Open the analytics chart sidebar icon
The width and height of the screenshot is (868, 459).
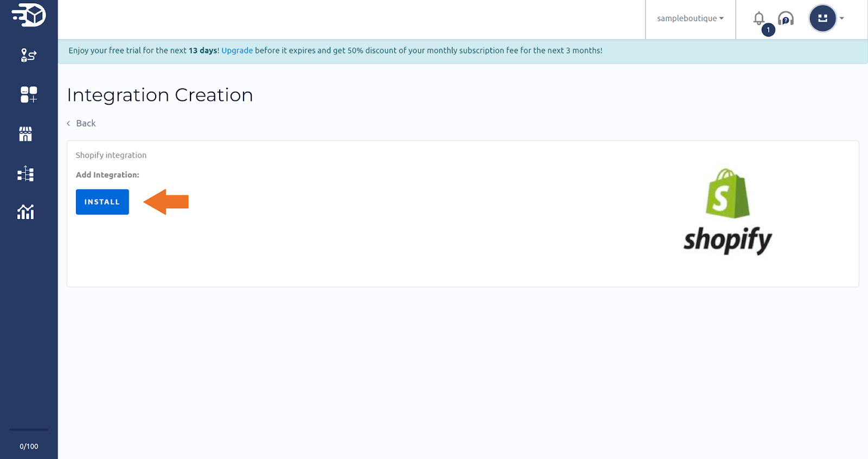pos(25,212)
